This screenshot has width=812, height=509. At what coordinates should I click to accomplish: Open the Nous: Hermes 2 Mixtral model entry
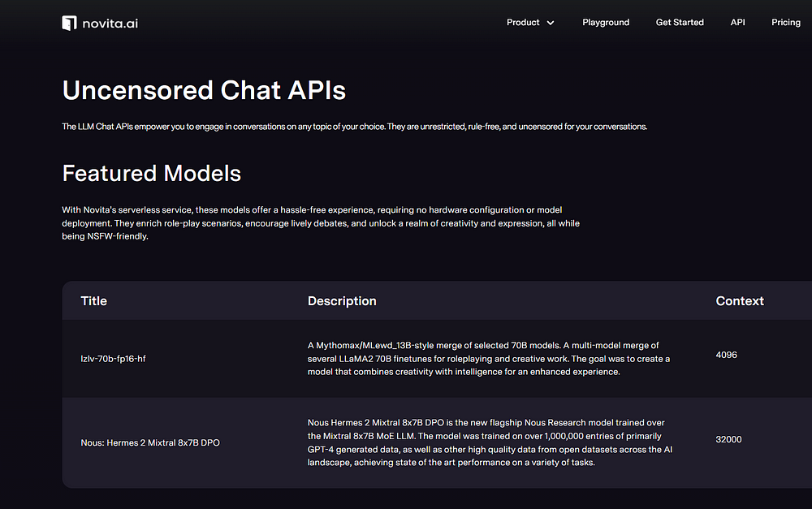pos(150,442)
